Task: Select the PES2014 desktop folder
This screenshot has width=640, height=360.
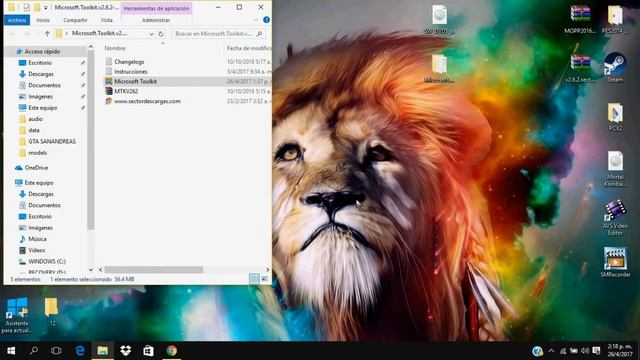Action: click(x=615, y=19)
